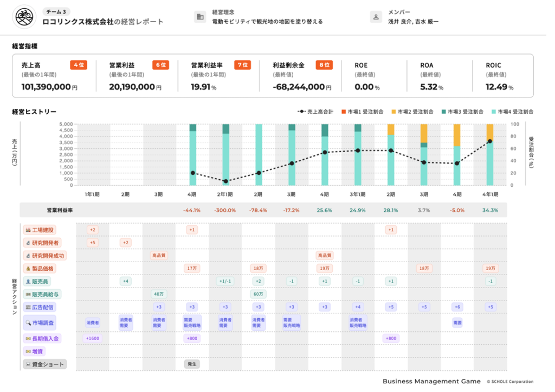Toggle 市場4 受注割合 legend series
This screenshot has height=392, width=555.
pyautogui.click(x=513, y=112)
